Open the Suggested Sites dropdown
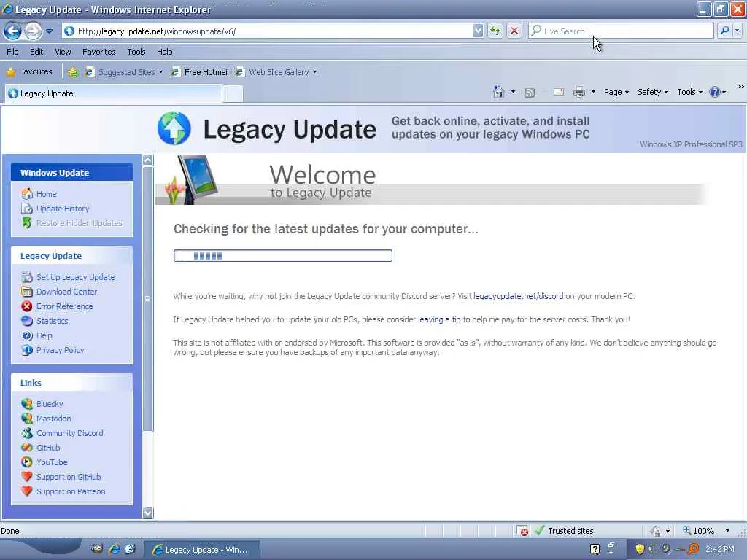This screenshot has width=747, height=560. point(123,72)
